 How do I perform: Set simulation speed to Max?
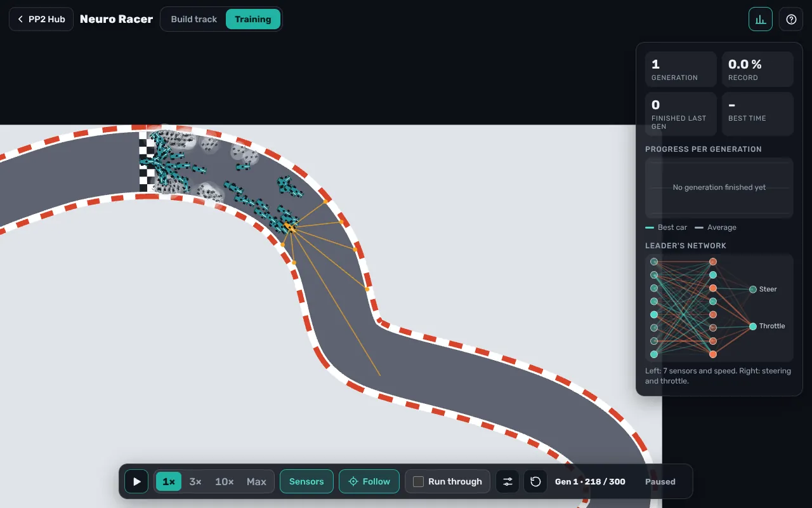point(256,481)
